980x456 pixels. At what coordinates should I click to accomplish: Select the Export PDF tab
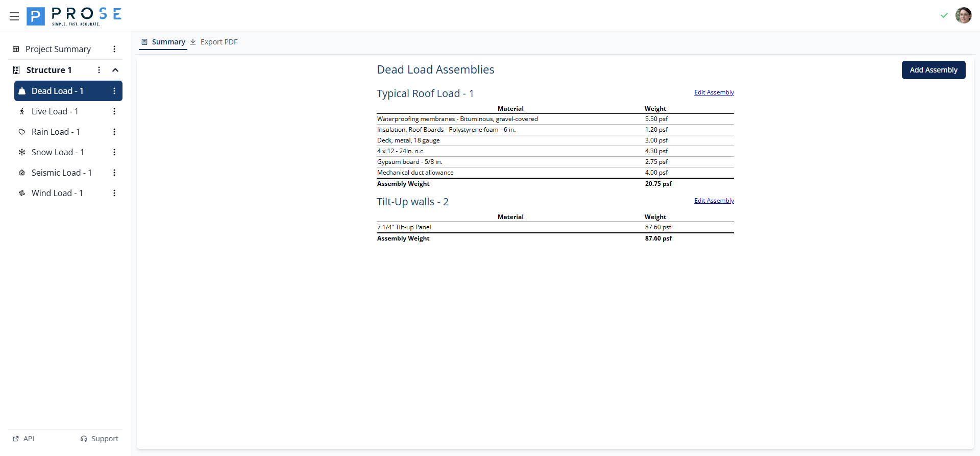tap(214, 42)
